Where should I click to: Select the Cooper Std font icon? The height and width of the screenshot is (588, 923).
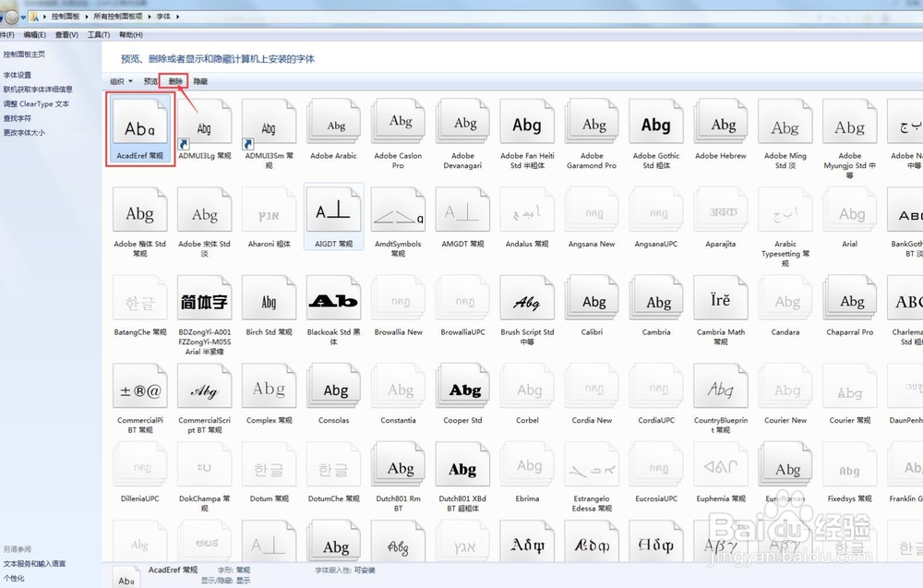tap(462, 387)
